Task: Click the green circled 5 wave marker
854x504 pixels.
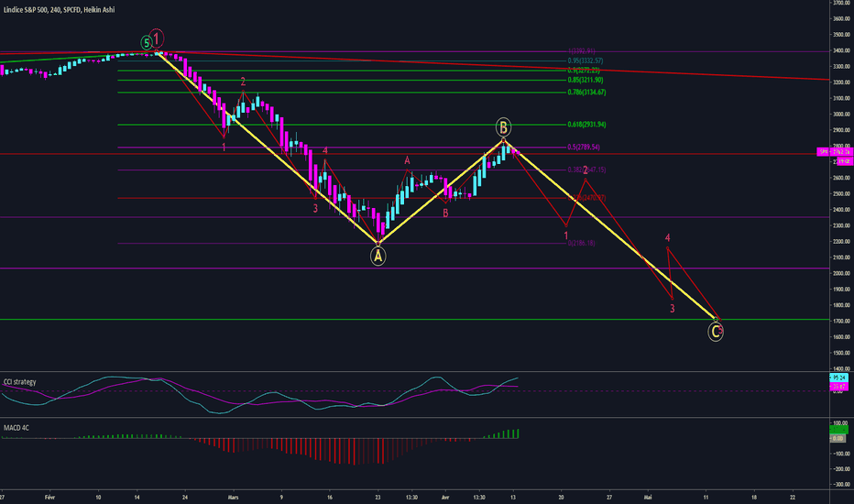Action: coord(146,43)
